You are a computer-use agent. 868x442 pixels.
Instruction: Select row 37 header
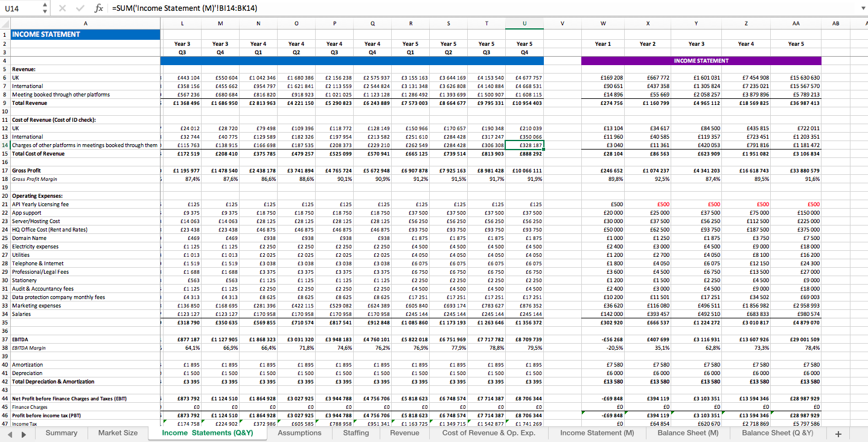click(x=5, y=339)
